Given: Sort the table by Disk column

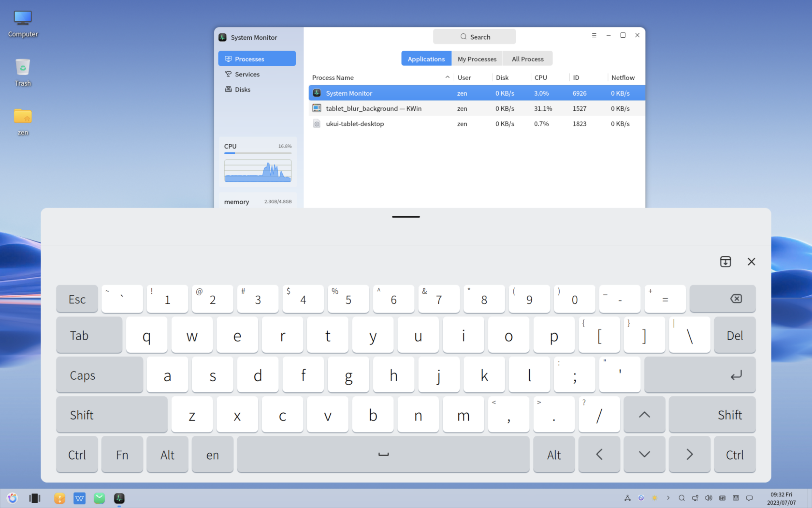Looking at the screenshot, I should (511, 78).
